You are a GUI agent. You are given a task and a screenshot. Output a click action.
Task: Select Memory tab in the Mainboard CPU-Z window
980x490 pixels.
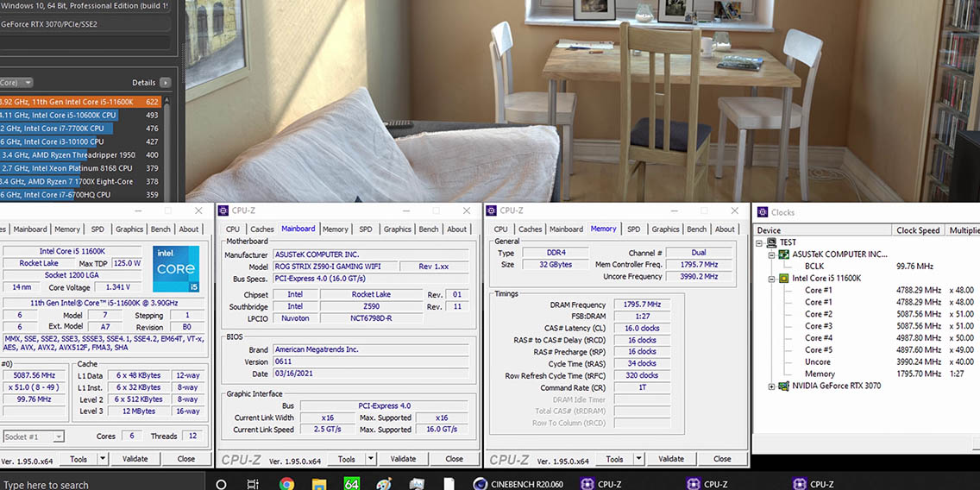click(336, 229)
